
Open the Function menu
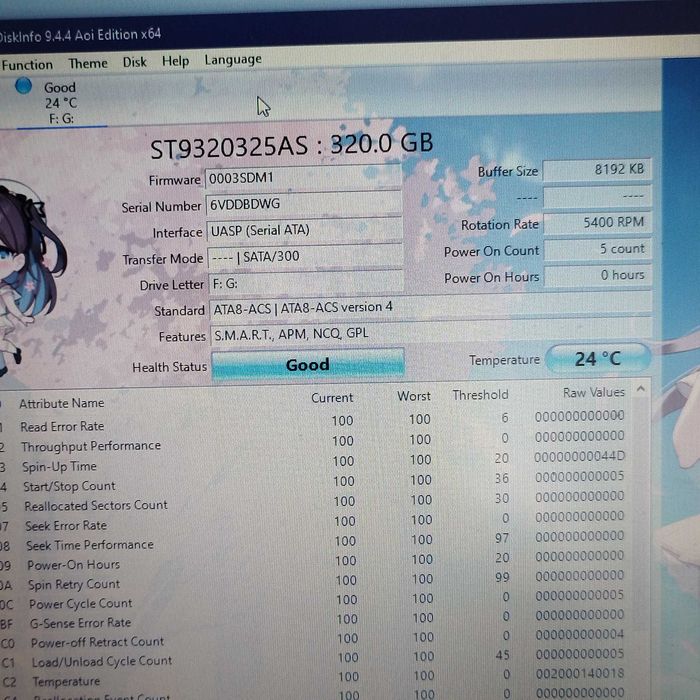tap(27, 65)
